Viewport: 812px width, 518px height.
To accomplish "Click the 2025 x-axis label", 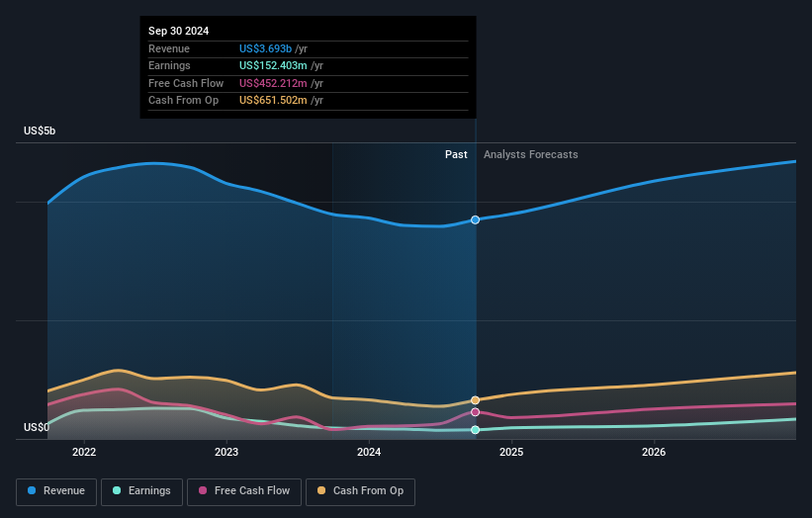I will pos(511,452).
